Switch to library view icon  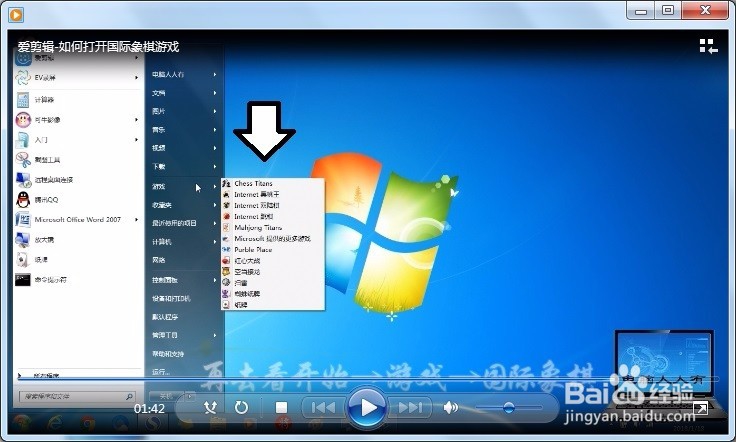708,46
